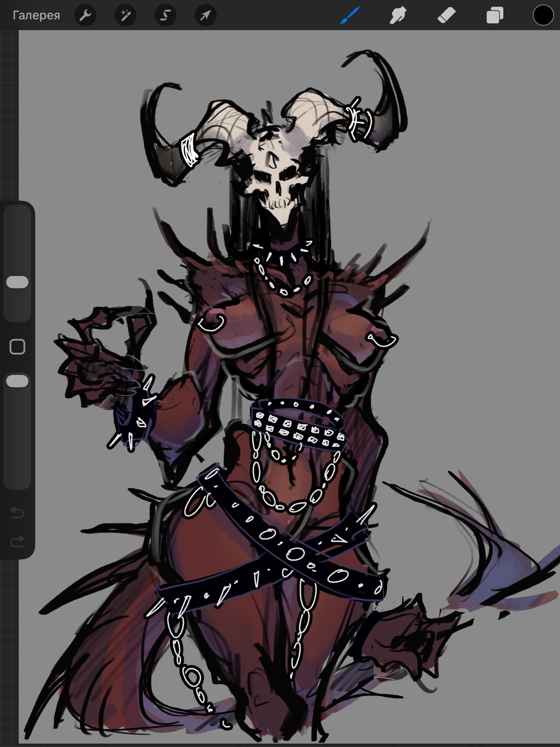Undo the last stroke with the undo arrow
Viewport: 560px width, 747px height.
click(18, 513)
